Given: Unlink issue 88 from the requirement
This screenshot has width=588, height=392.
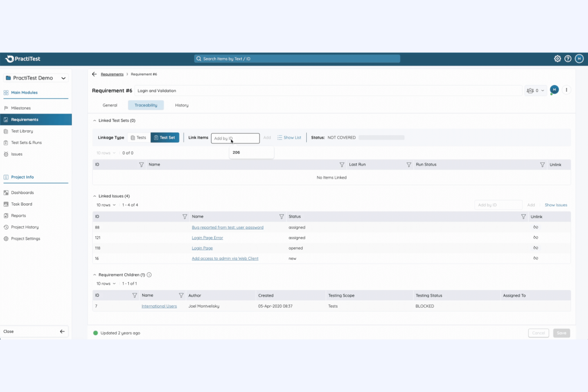Looking at the screenshot, I should 536,227.
